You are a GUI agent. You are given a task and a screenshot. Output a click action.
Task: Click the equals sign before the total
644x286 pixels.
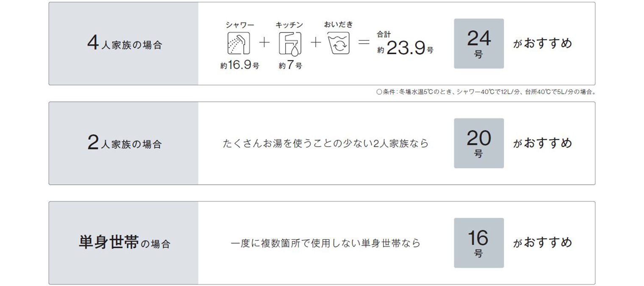point(364,44)
